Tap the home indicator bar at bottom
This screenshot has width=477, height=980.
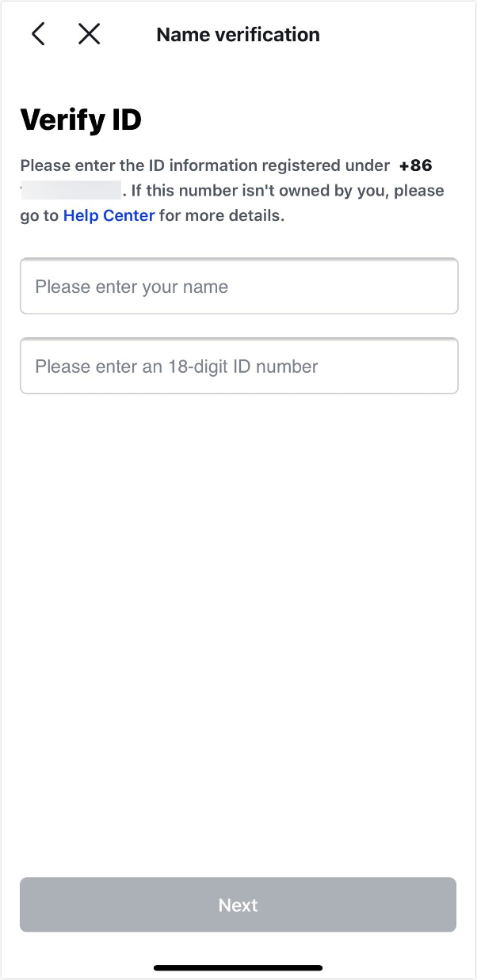point(238,967)
